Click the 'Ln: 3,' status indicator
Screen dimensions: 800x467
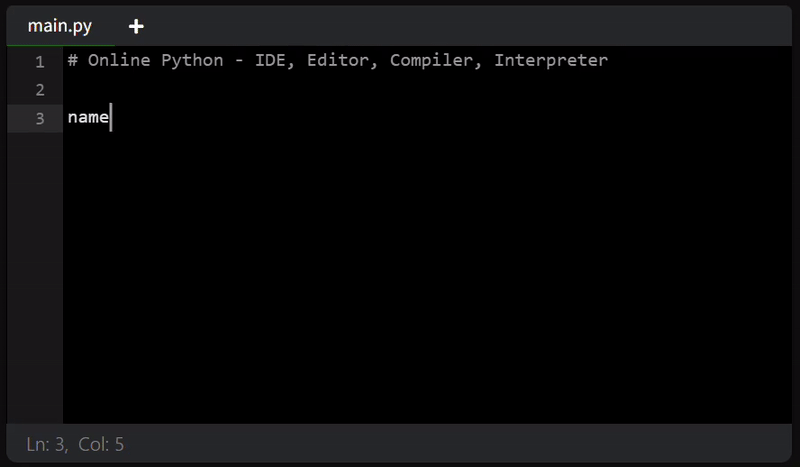[47, 445]
